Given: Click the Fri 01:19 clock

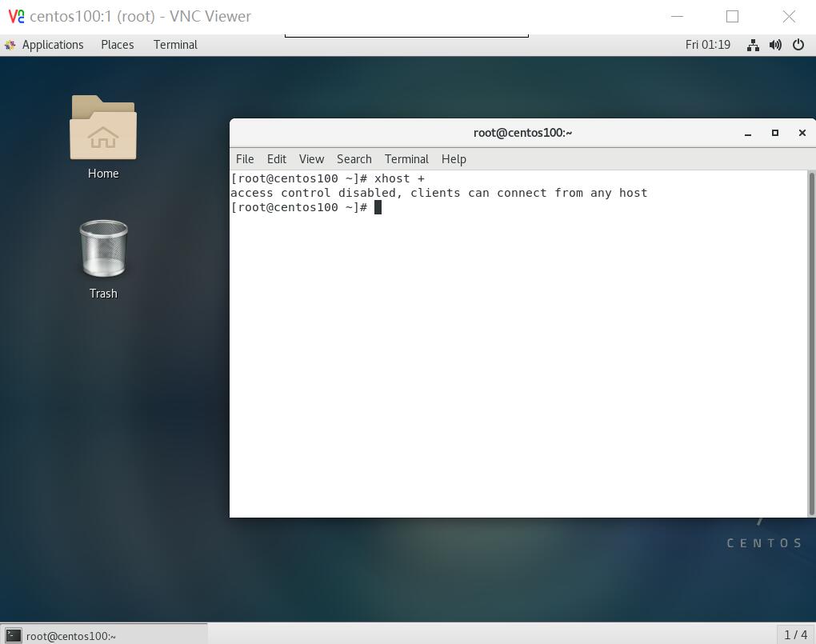Looking at the screenshot, I should point(708,45).
